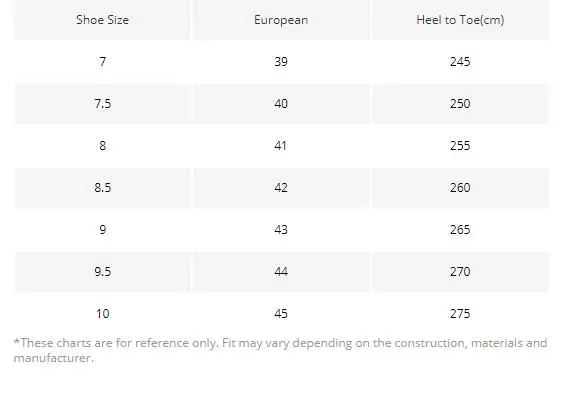Click the European column header
Image resolution: width=561 pixels, height=411 pixels.
click(281, 20)
